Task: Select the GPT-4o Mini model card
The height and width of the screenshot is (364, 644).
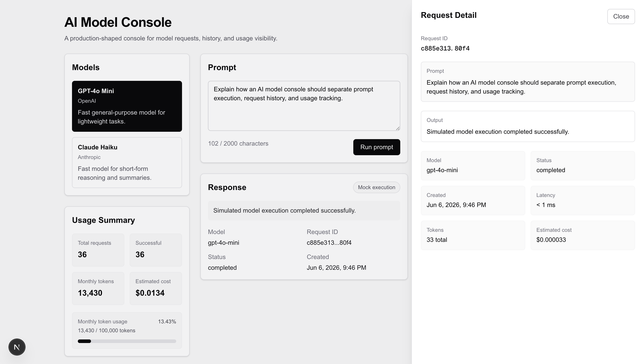Action: tap(127, 106)
